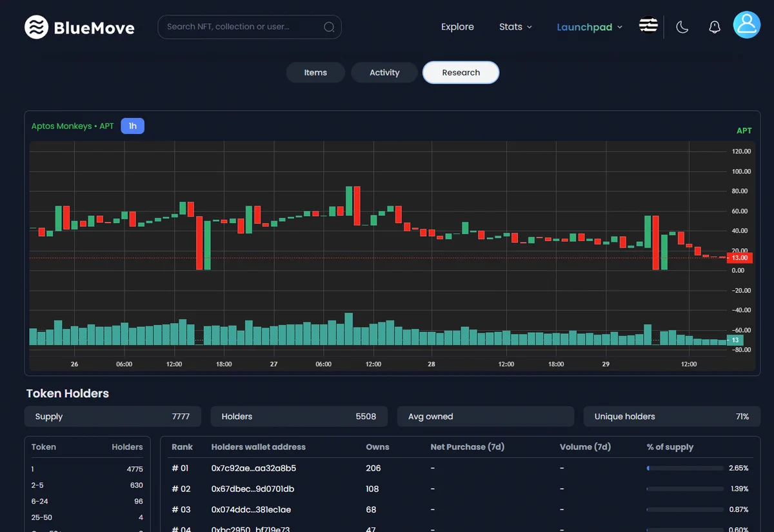Click the % of supply header
This screenshot has height=532, width=774.
click(670, 447)
